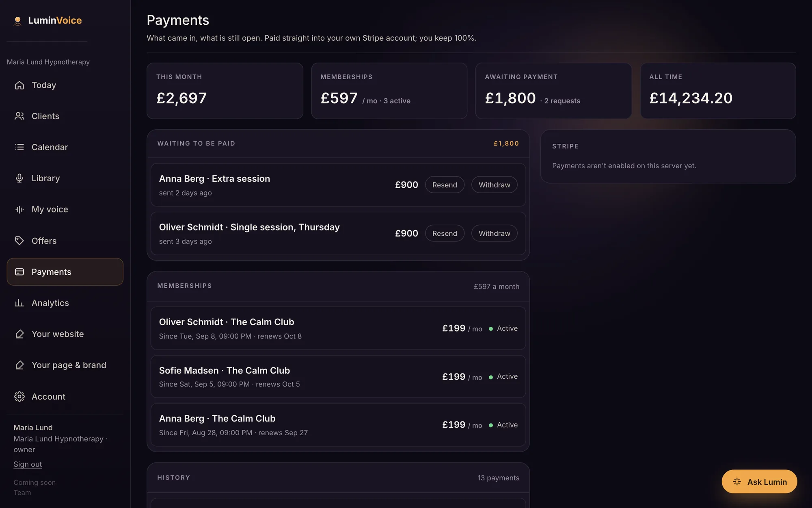Withdraw Oliver Schmidt's Single session request
Screen dimensions: 812x508
pyautogui.click(x=494, y=233)
